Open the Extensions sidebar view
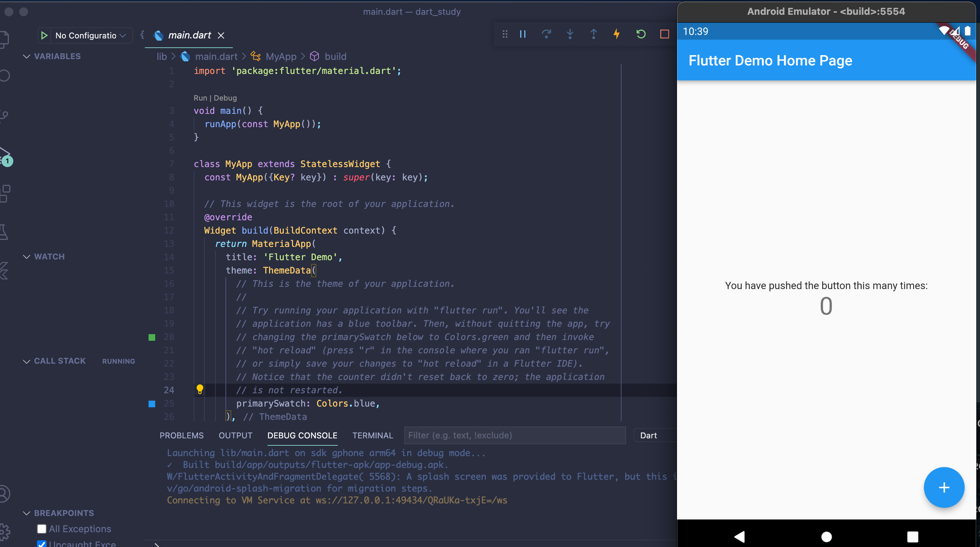 coord(4,194)
